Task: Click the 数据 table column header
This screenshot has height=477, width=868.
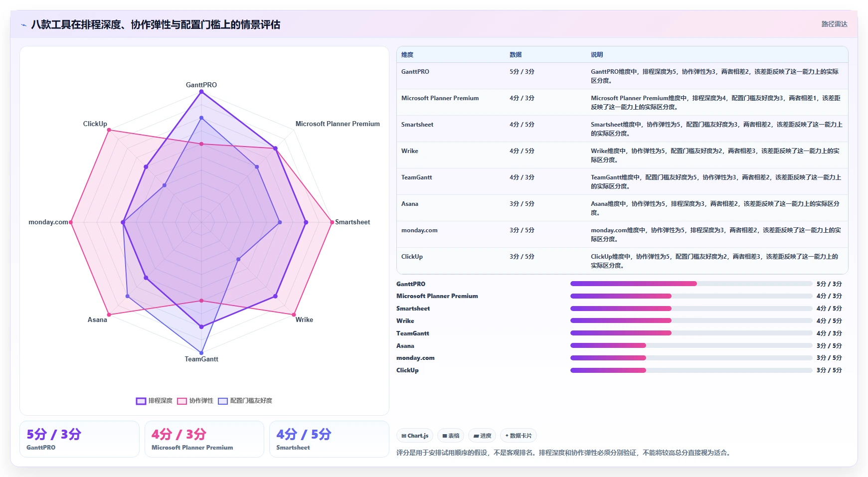Action: (x=516, y=55)
